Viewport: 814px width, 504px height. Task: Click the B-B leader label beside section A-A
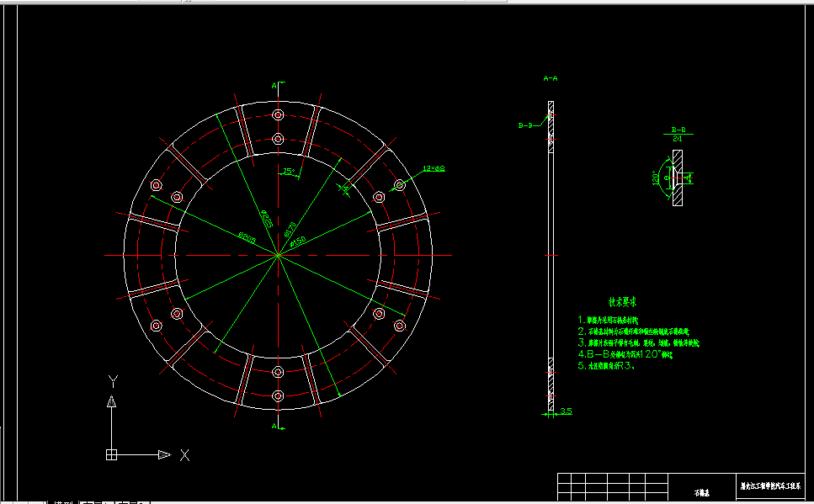coord(525,125)
